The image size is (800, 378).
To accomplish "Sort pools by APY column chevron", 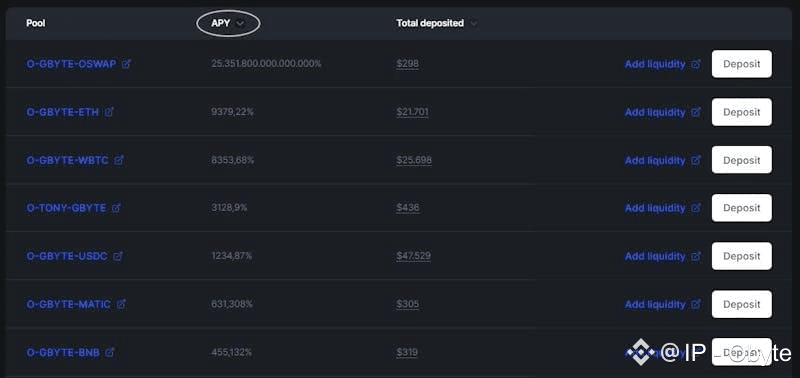I will pyautogui.click(x=240, y=23).
